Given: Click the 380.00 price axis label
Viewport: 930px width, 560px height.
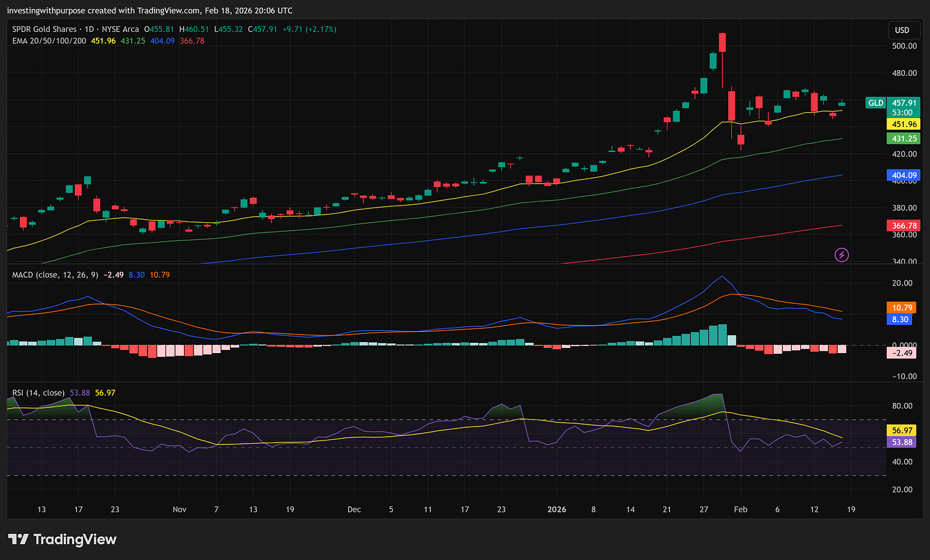Looking at the screenshot, I should 904,208.
